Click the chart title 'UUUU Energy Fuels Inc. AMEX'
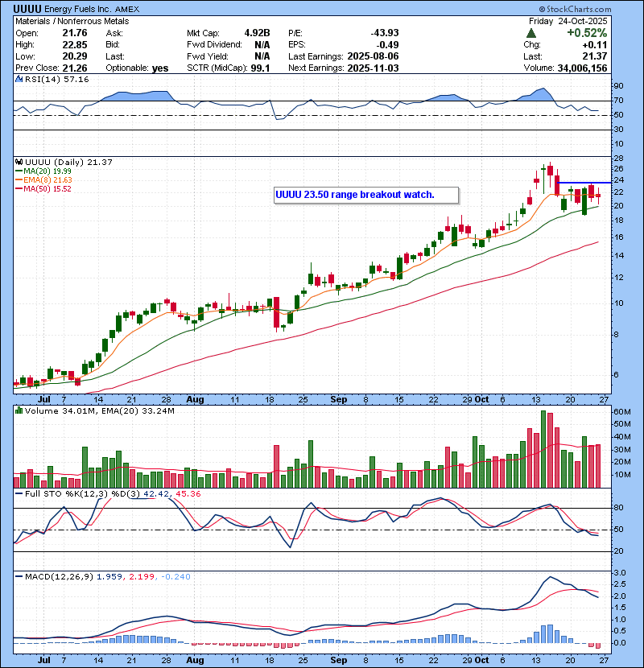 pos(76,9)
